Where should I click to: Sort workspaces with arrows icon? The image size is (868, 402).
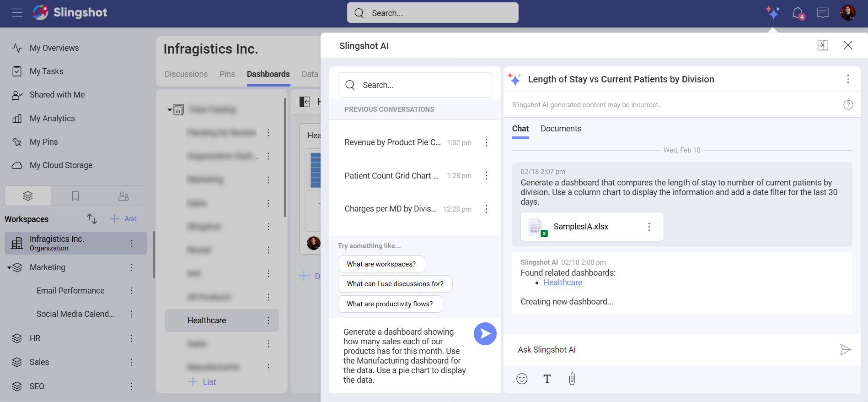pyautogui.click(x=92, y=219)
